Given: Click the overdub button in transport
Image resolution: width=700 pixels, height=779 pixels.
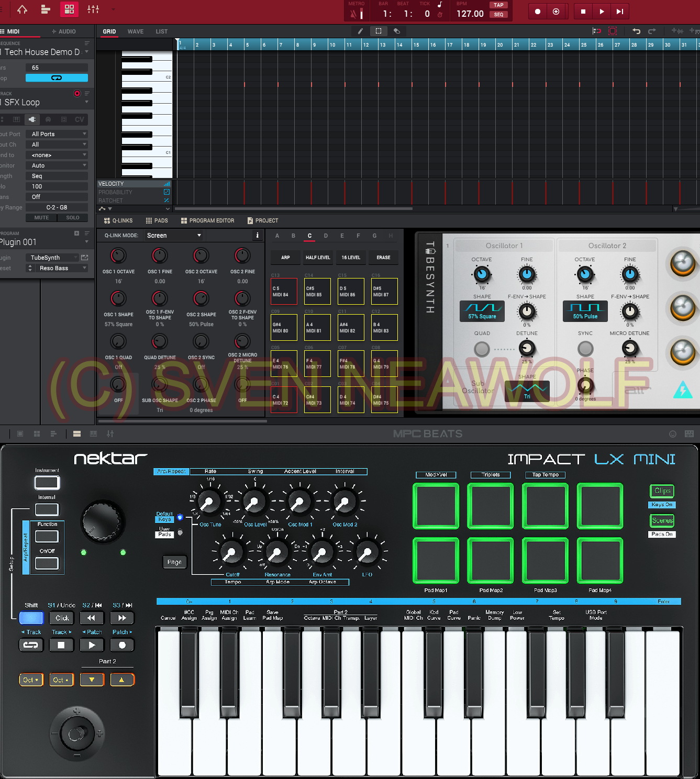Looking at the screenshot, I should (x=556, y=12).
